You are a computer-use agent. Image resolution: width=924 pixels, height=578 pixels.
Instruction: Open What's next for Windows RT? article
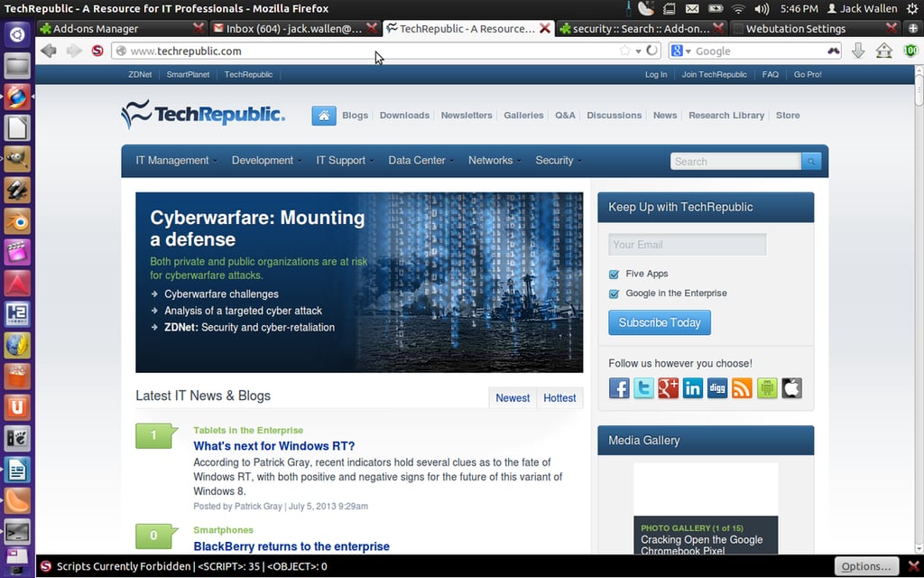click(274, 446)
